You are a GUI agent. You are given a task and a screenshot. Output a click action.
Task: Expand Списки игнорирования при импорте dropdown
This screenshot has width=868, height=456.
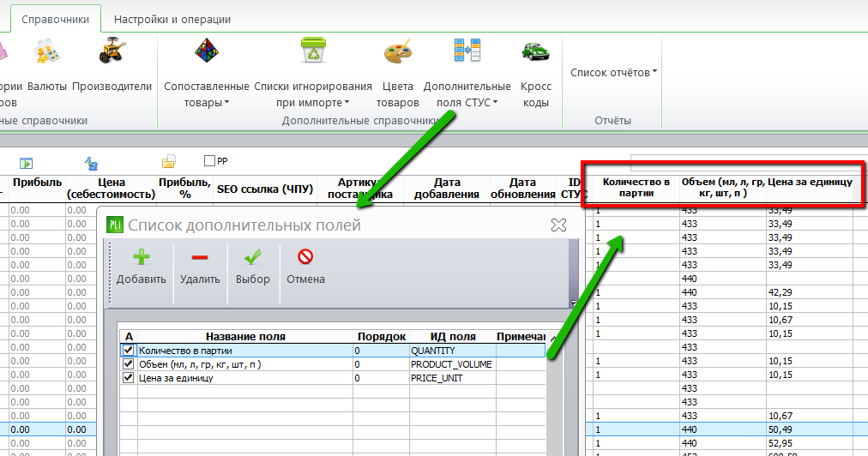click(347, 102)
